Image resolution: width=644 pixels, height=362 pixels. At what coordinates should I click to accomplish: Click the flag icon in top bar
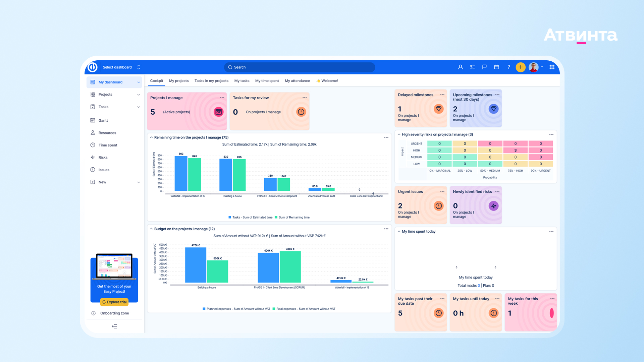[x=484, y=67]
